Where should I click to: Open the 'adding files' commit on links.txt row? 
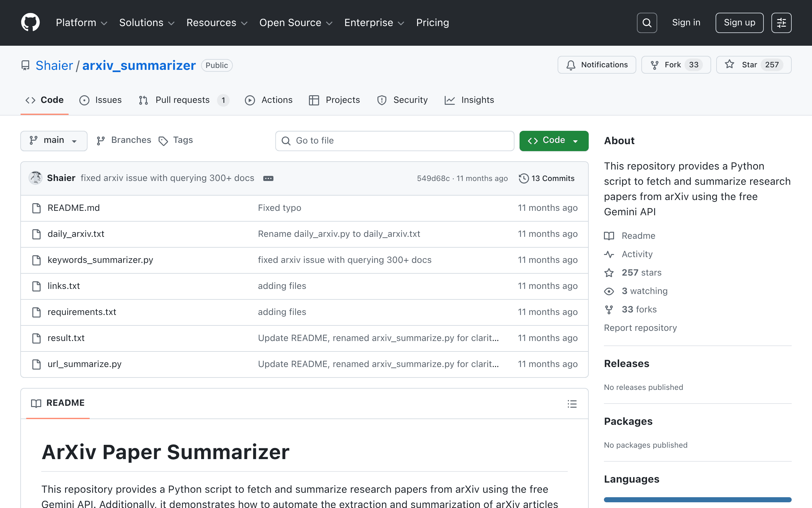pyautogui.click(x=282, y=286)
